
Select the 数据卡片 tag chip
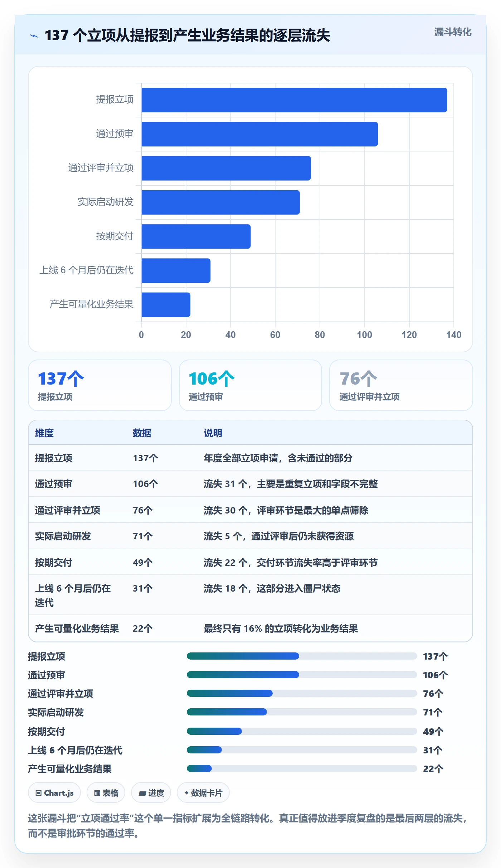[x=203, y=793]
